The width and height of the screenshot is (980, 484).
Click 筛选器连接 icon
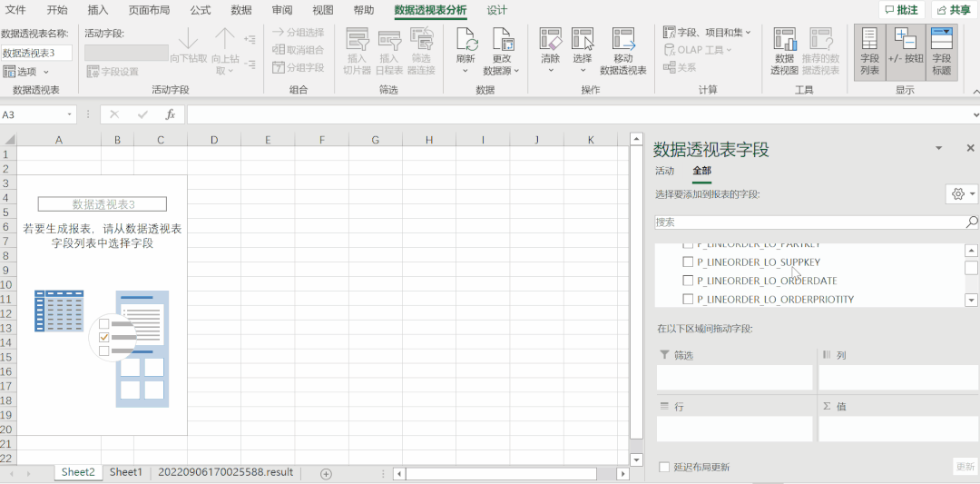coord(422,39)
